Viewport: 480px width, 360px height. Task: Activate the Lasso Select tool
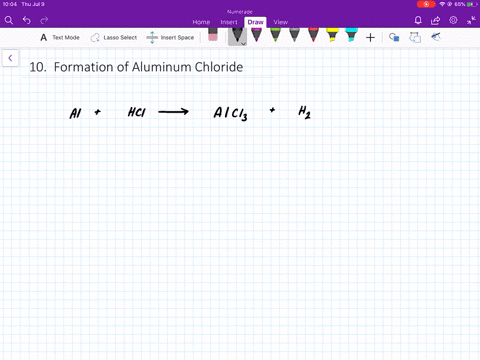coord(114,38)
